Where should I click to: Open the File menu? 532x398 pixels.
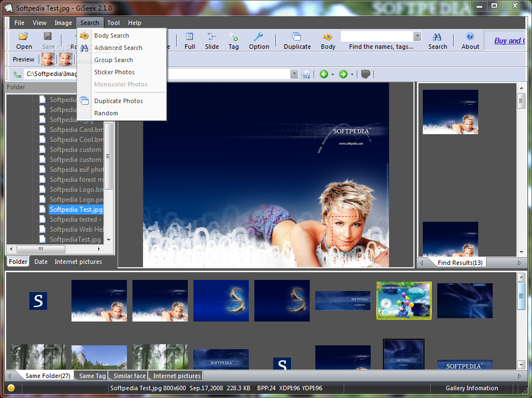[x=19, y=23]
